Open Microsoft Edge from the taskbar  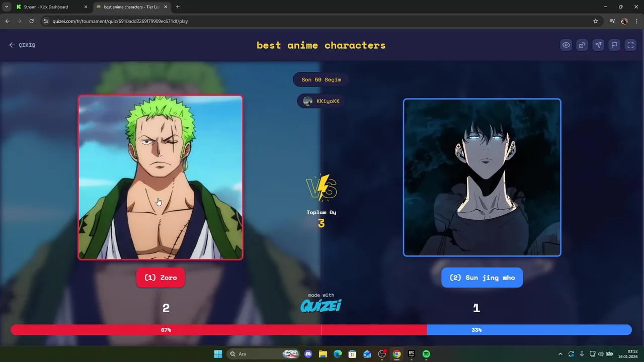pos(338,354)
